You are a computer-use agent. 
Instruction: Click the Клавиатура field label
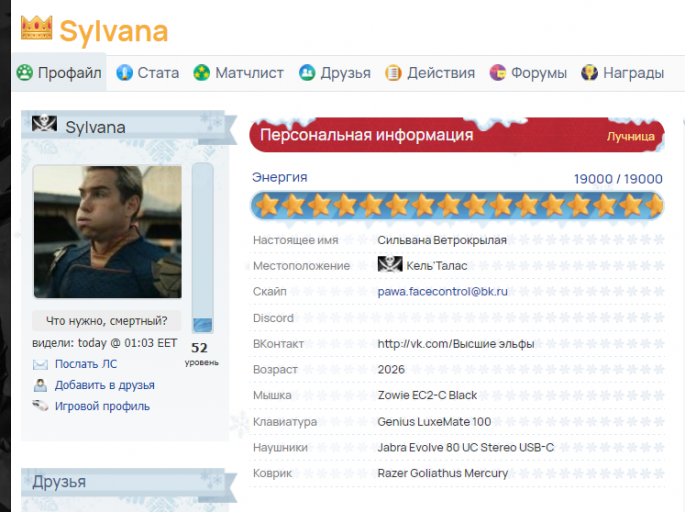click(285, 422)
